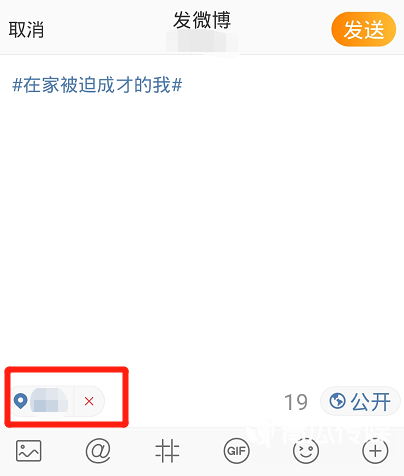Open the GIF picker icon
The width and height of the screenshot is (404, 476).
coord(236,451)
